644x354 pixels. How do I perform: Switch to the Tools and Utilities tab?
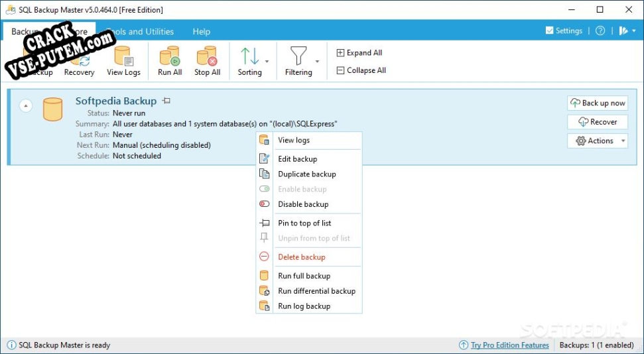click(140, 32)
